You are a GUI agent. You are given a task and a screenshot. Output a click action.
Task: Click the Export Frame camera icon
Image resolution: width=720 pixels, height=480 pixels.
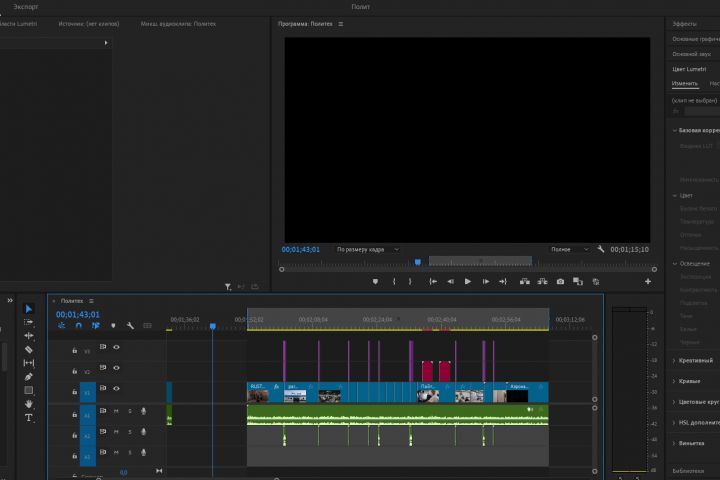coord(560,282)
